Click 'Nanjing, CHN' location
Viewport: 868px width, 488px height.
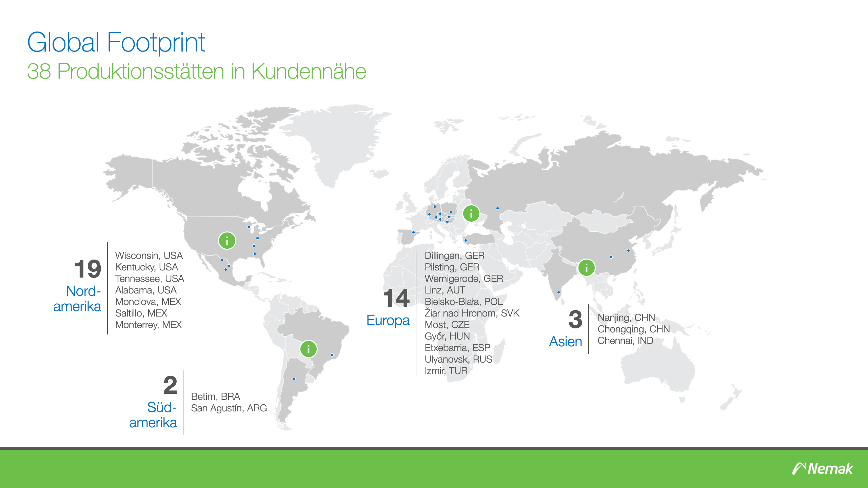[x=626, y=318]
